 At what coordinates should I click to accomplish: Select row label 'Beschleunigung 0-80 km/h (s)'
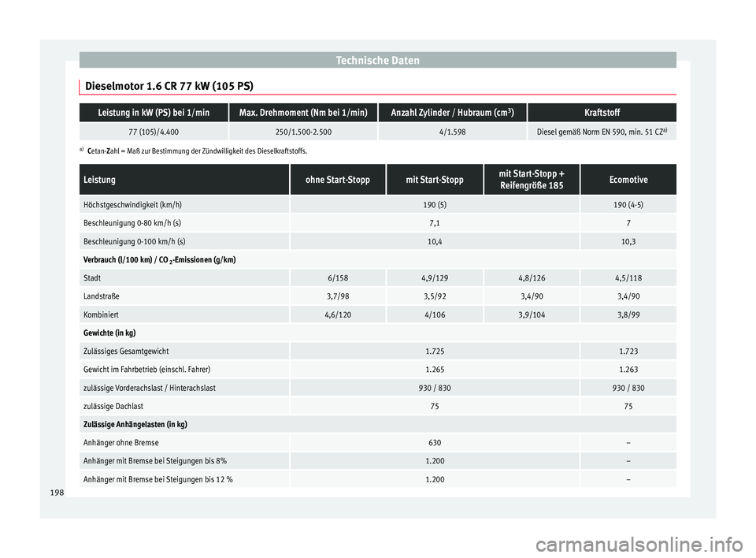pyautogui.click(x=132, y=223)
